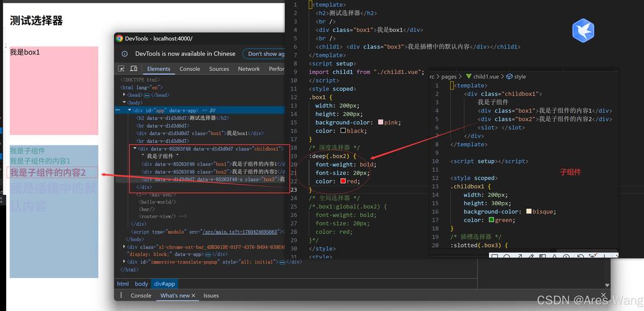
Task: Click the blue bird logo icon
Action: (583, 30)
